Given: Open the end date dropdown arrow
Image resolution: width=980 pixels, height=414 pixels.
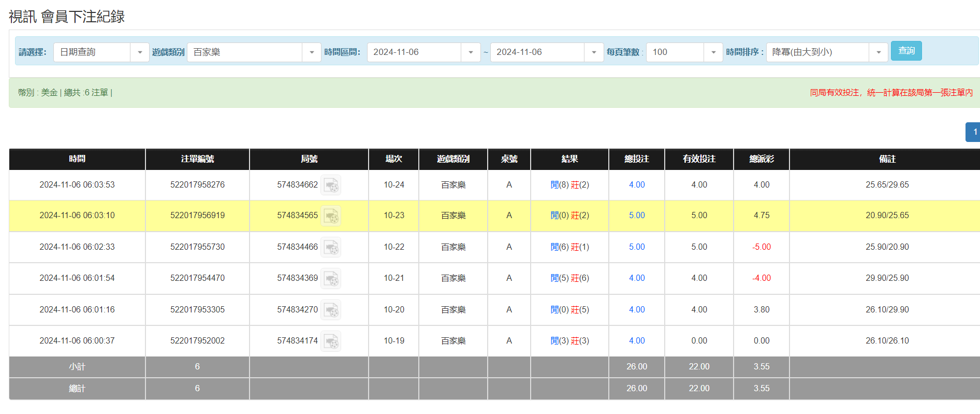Looking at the screenshot, I should point(594,52).
